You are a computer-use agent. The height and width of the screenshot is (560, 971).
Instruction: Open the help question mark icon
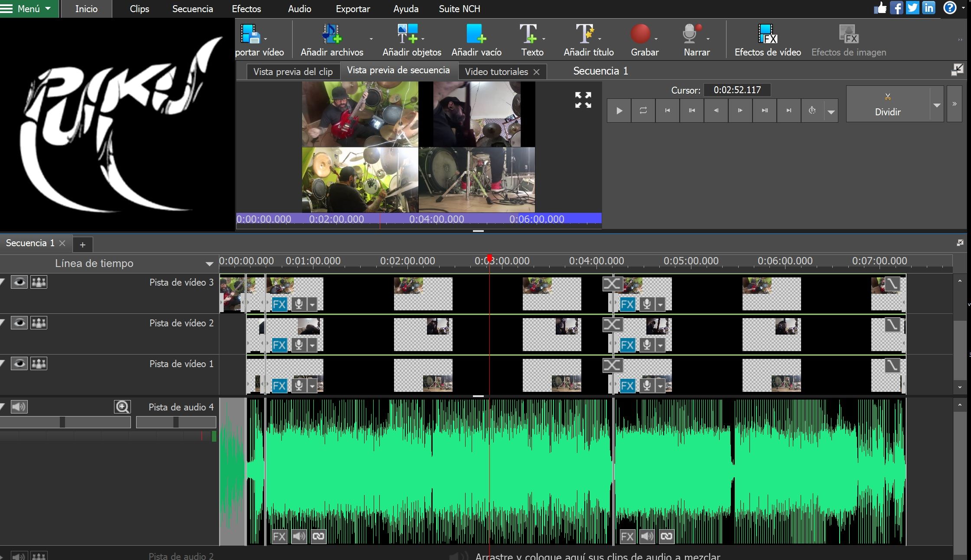coord(949,8)
